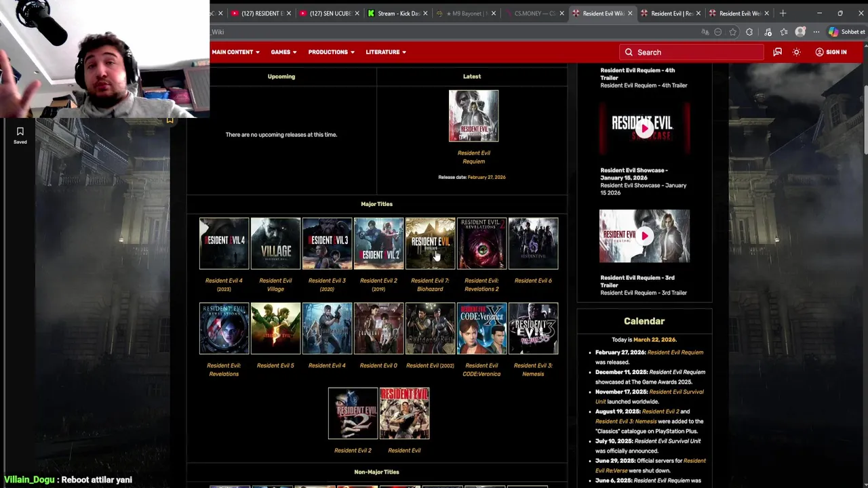Open the Resident Evil 4 (2023) cover

coord(224,243)
